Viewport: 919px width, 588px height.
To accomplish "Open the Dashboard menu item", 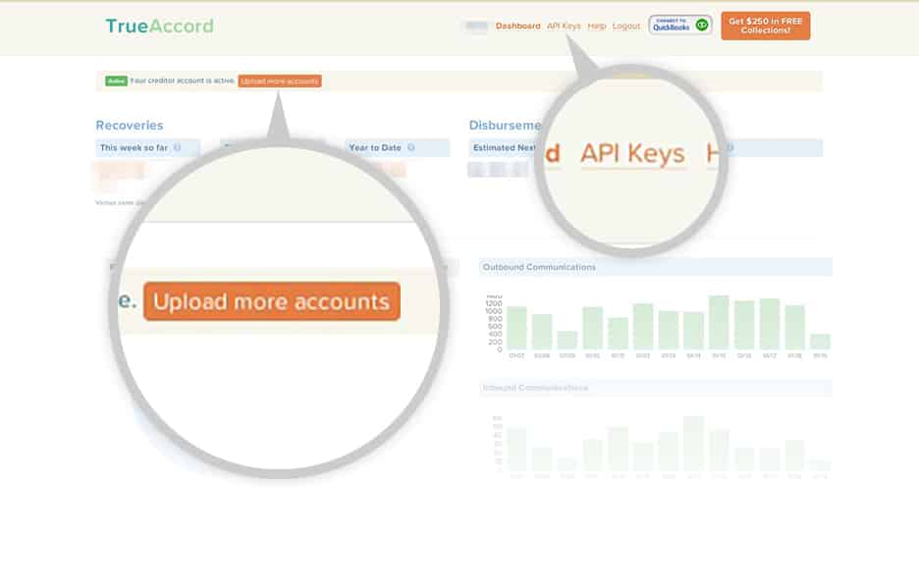I will (x=516, y=27).
